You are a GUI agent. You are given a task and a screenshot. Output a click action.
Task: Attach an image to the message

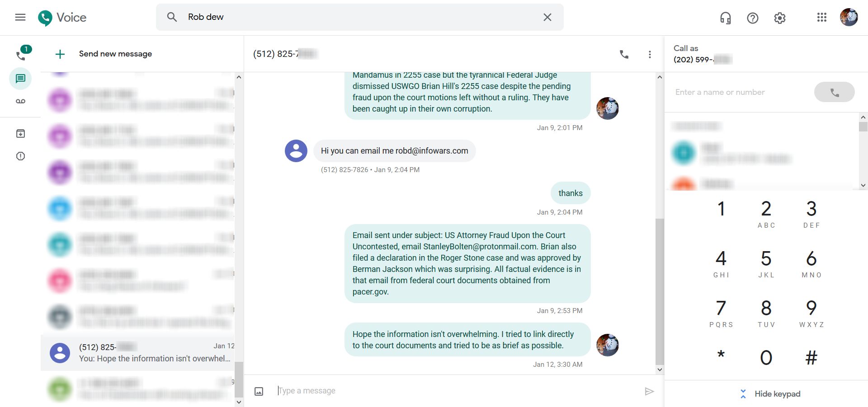[259, 391]
